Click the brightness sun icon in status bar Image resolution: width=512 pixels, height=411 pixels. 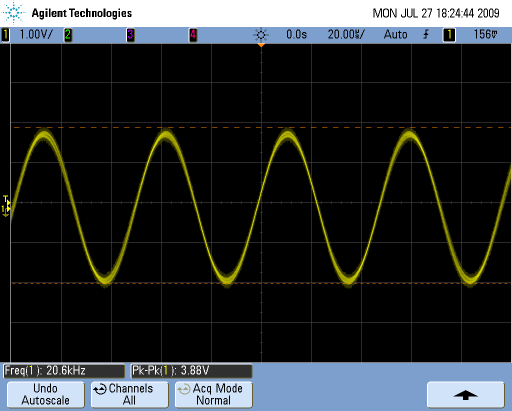[x=261, y=35]
